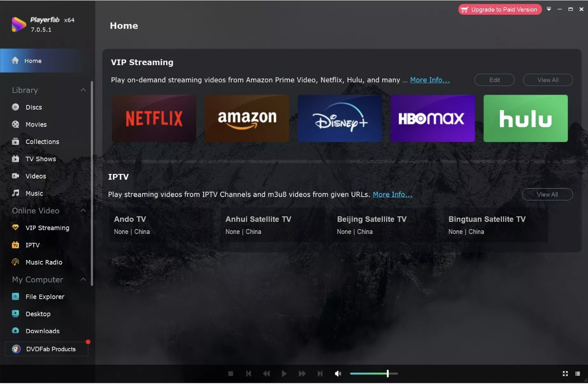Open the Desktop monitor icon

(x=16, y=314)
